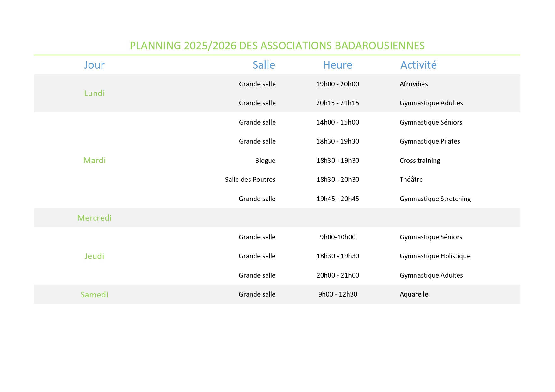Click the planning 2025/2026 title heading
Screen dimensions: 555x392
(x=277, y=46)
